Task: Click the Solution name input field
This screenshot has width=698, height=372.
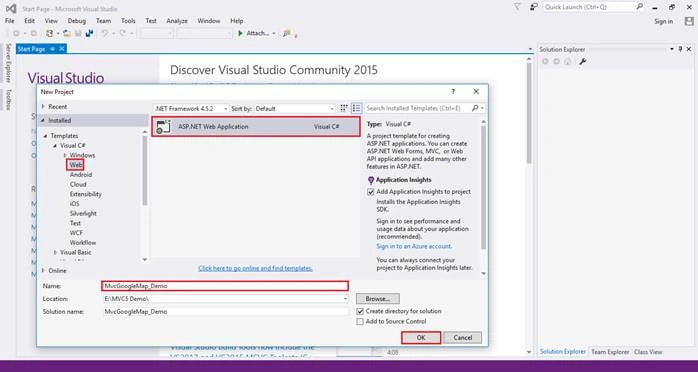Action: 225,311
